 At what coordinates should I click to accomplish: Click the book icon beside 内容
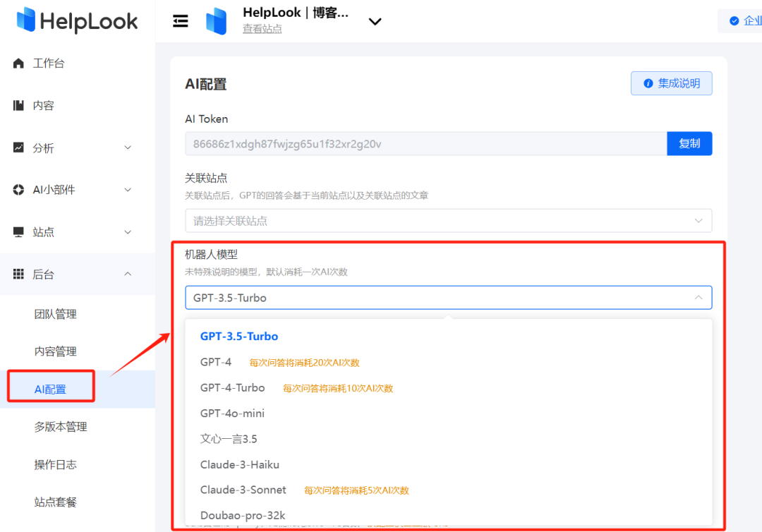tap(18, 105)
